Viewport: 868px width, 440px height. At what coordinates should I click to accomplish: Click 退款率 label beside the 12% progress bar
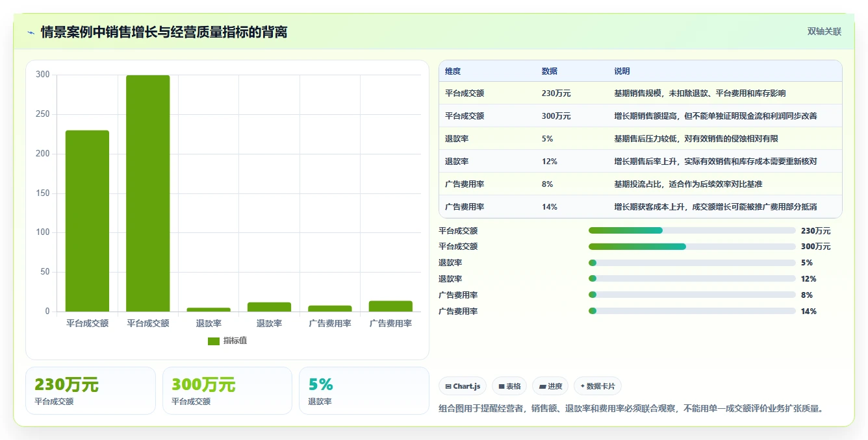(x=450, y=279)
